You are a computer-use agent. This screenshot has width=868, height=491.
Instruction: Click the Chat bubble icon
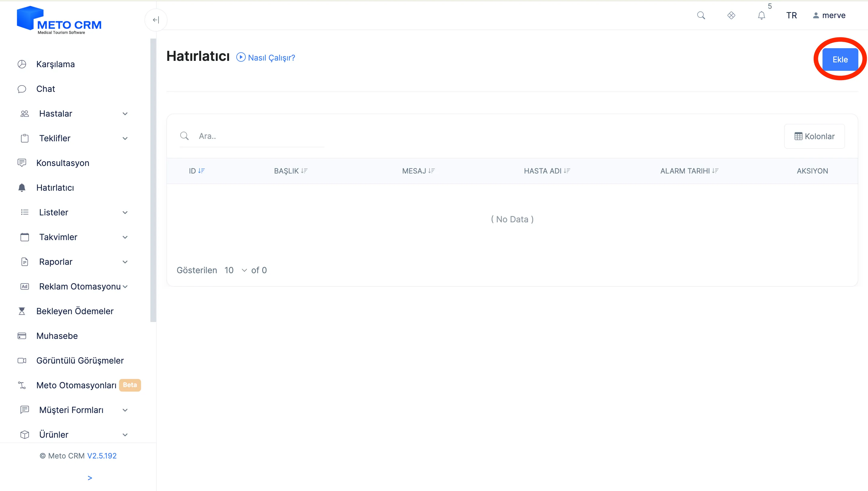tap(22, 89)
